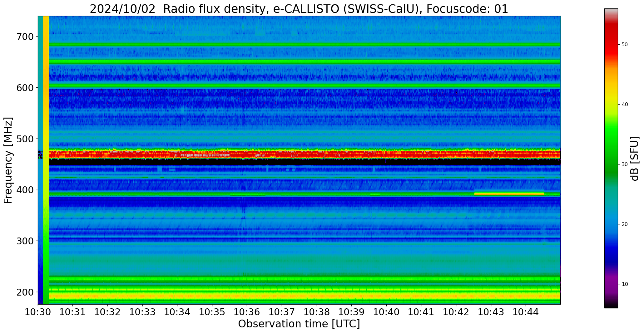644x333 pixels.
Task: Click the 10:37 time tick label
Action: [x=282, y=312]
